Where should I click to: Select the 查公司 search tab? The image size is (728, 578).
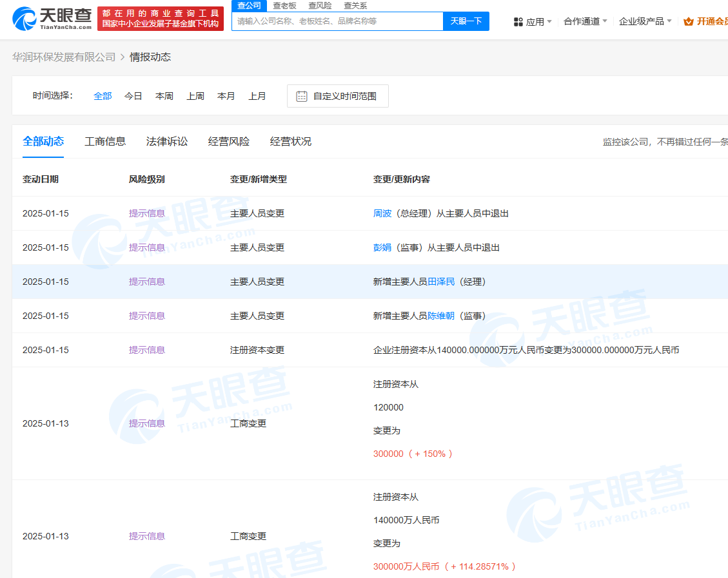coord(250,6)
